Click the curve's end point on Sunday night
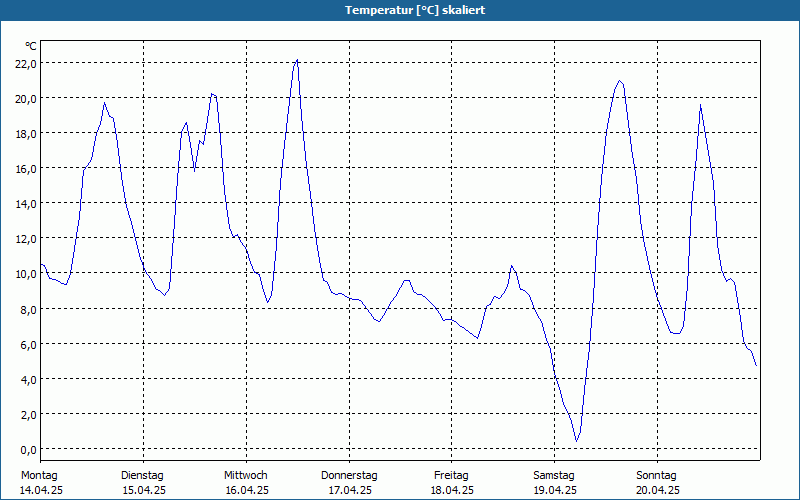This screenshot has width=800, height=500. tap(756, 365)
